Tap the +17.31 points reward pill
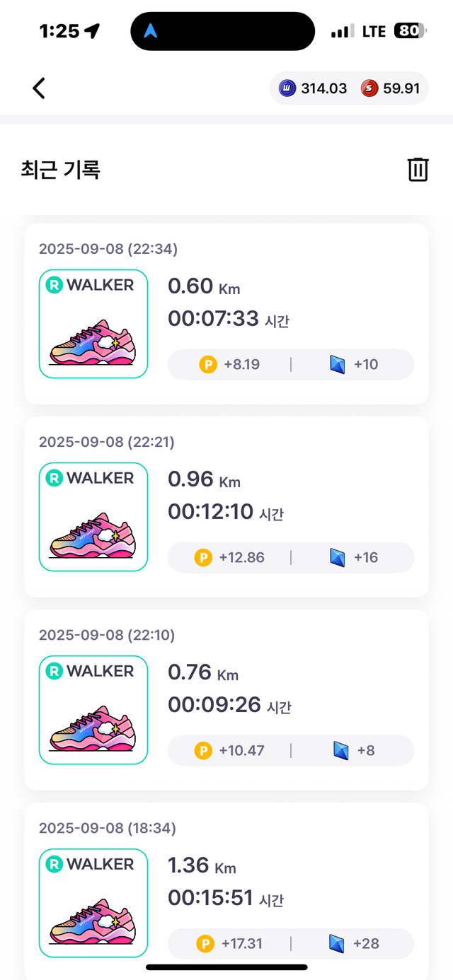 [x=230, y=943]
